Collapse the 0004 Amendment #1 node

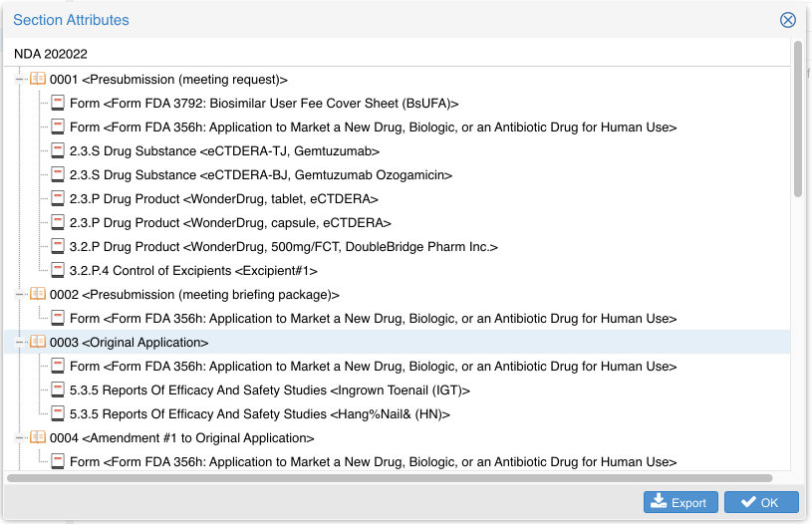(20, 437)
